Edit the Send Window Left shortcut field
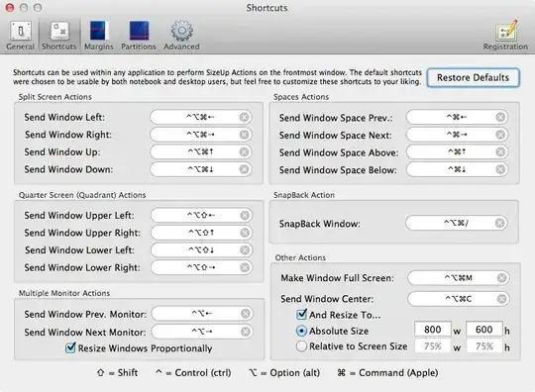Image resolution: width=535 pixels, height=392 pixels. click(201, 117)
